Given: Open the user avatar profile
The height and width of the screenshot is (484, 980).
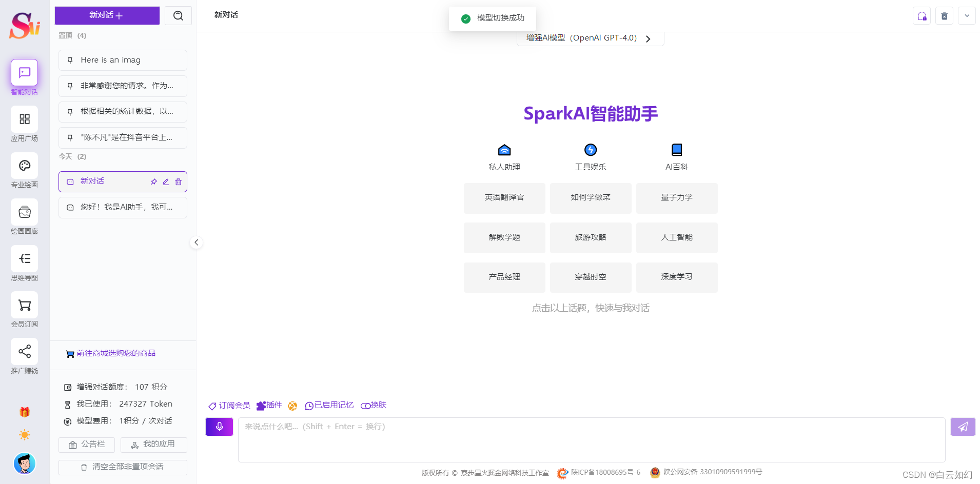Looking at the screenshot, I should (x=24, y=463).
